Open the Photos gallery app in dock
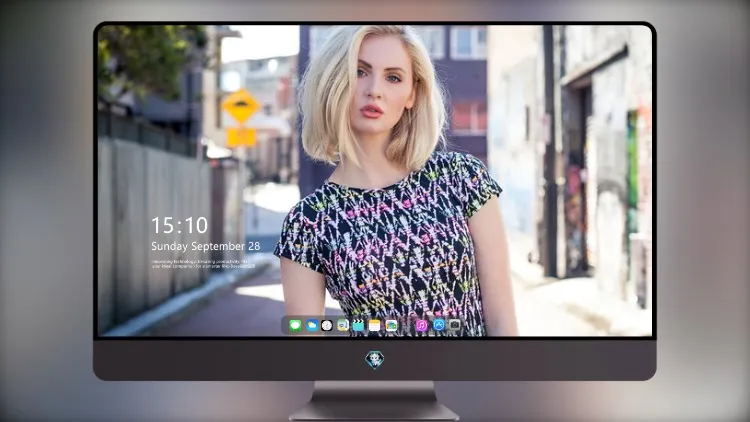 (391, 326)
